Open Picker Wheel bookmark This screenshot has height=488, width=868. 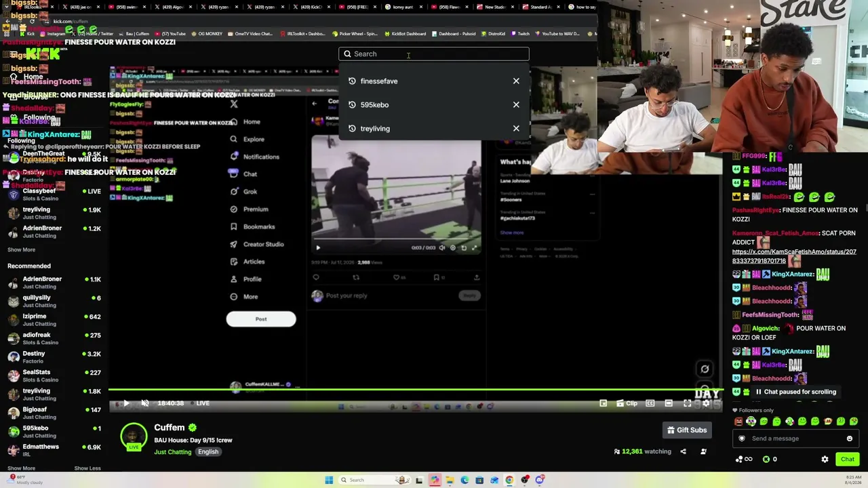355,34
